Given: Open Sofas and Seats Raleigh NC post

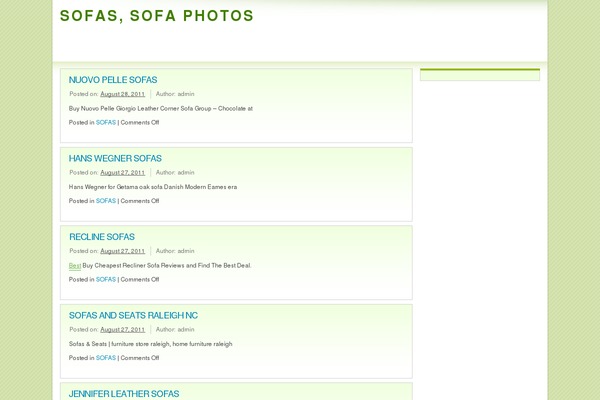Looking at the screenshot, I should tap(133, 315).
